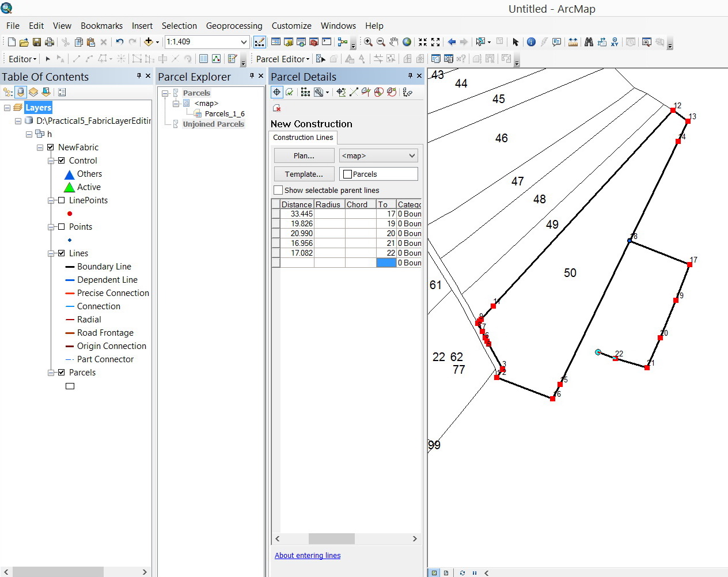
Task: Click the Undo arrow icon
Action: tap(119, 42)
